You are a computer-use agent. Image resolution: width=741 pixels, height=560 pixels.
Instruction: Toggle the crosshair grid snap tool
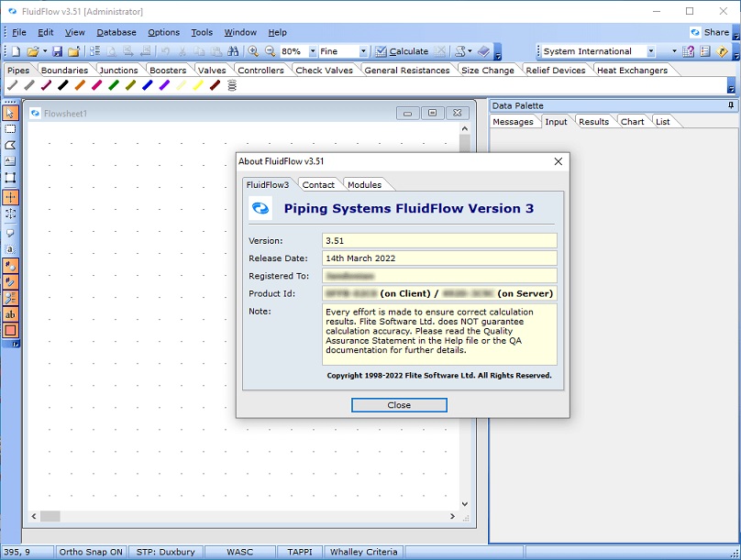pos(10,197)
